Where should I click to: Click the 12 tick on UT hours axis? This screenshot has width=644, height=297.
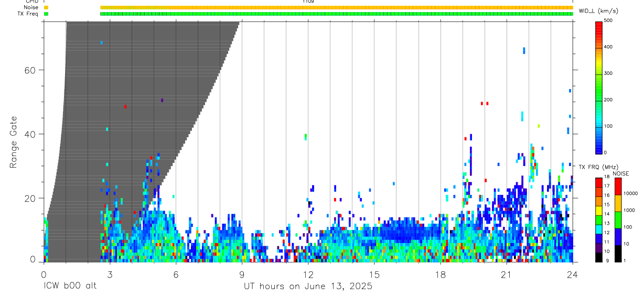tap(308, 274)
